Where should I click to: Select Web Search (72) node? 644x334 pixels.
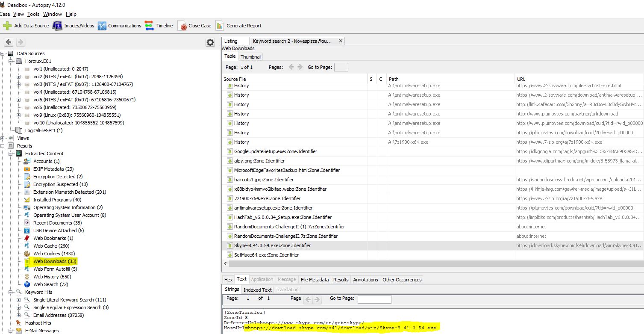click(50, 284)
